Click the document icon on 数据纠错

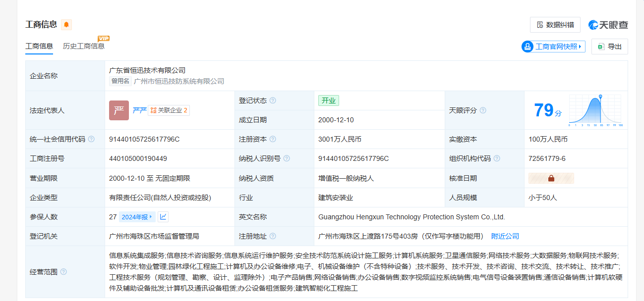(x=540, y=25)
